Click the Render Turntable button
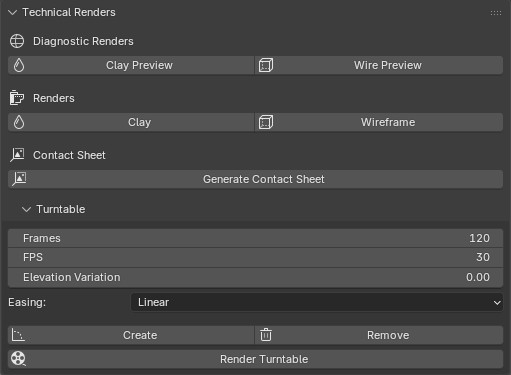Viewport: 511px width, 375px height. [x=255, y=359]
